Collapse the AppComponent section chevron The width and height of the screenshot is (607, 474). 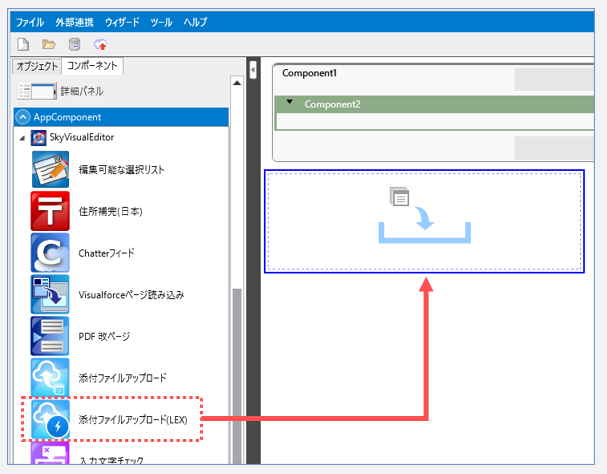(x=23, y=117)
